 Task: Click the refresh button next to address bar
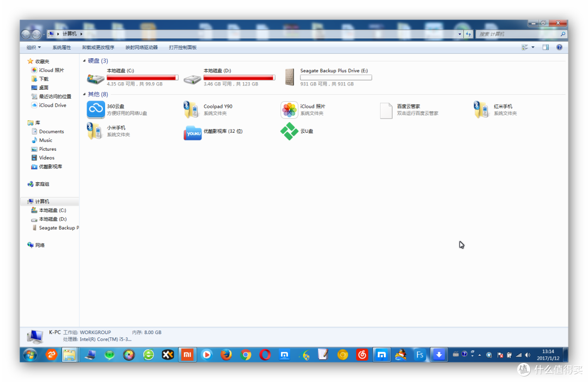pos(468,34)
